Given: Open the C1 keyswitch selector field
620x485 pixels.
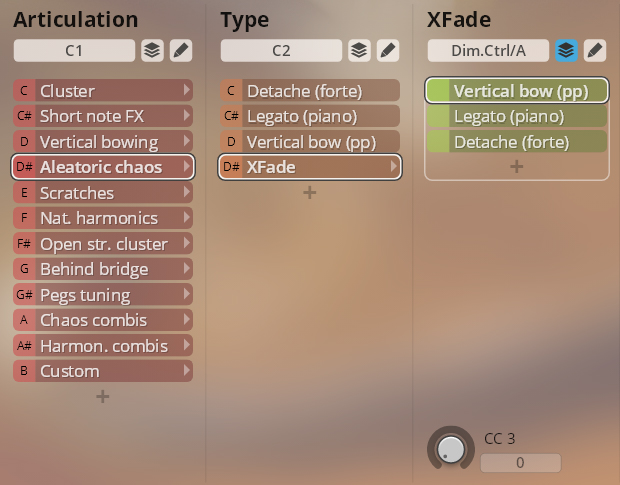Looking at the screenshot, I should coord(74,51).
